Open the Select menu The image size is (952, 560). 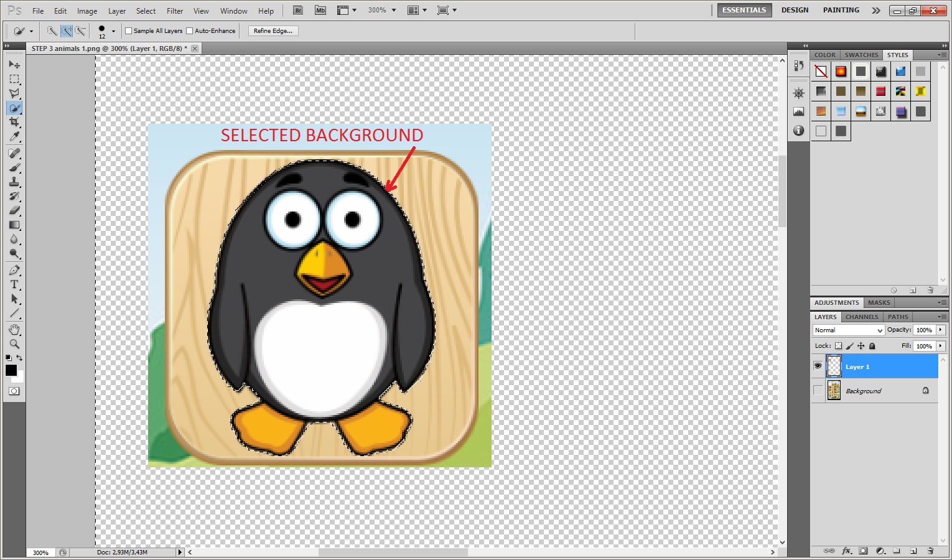[x=146, y=11]
